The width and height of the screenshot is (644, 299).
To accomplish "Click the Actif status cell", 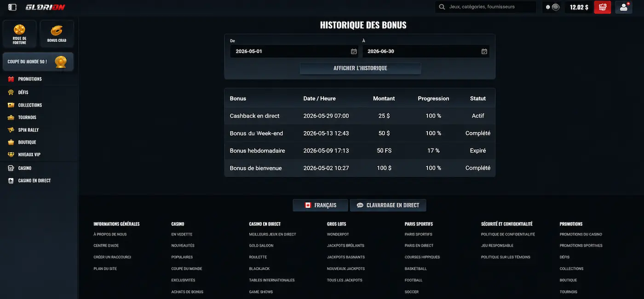I will pos(478,116).
